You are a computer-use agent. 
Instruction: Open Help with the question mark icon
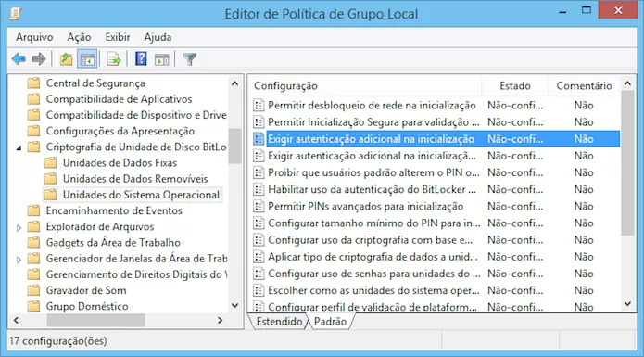(141, 59)
